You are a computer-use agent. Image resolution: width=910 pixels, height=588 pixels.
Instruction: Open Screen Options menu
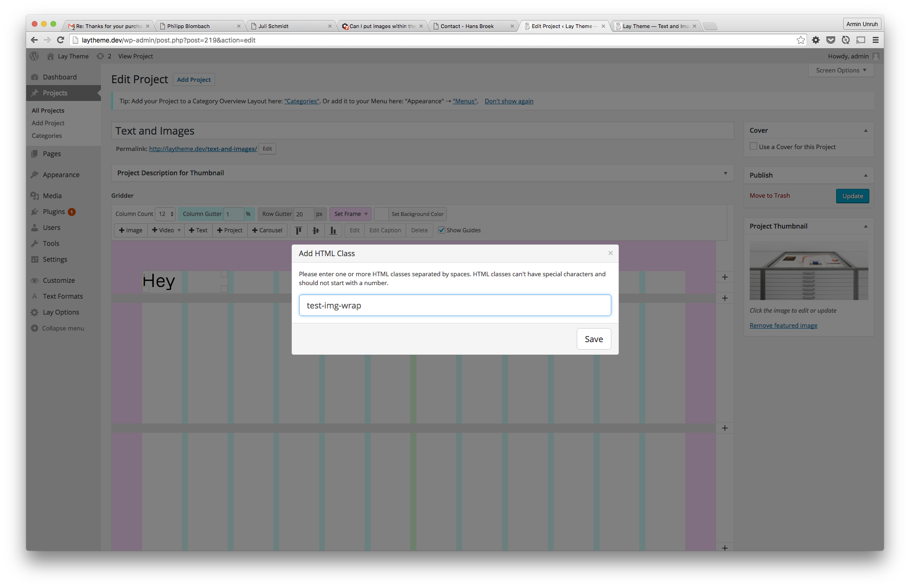pyautogui.click(x=840, y=70)
